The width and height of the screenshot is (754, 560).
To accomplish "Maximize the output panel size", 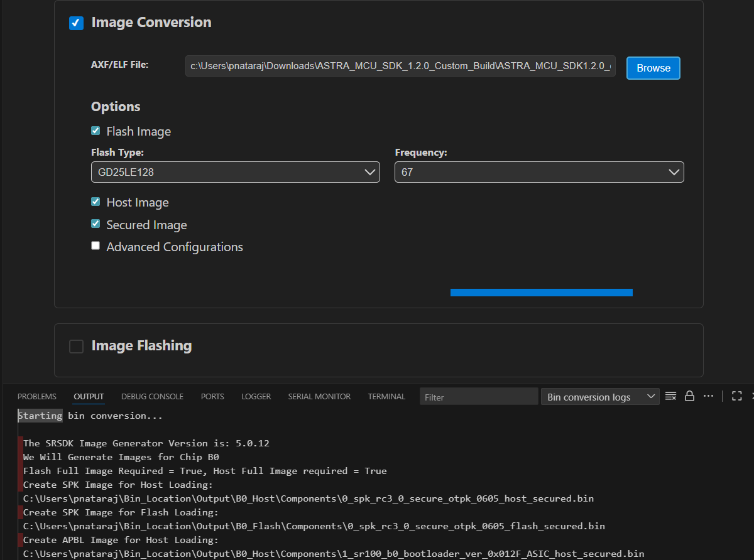I will coord(737,396).
